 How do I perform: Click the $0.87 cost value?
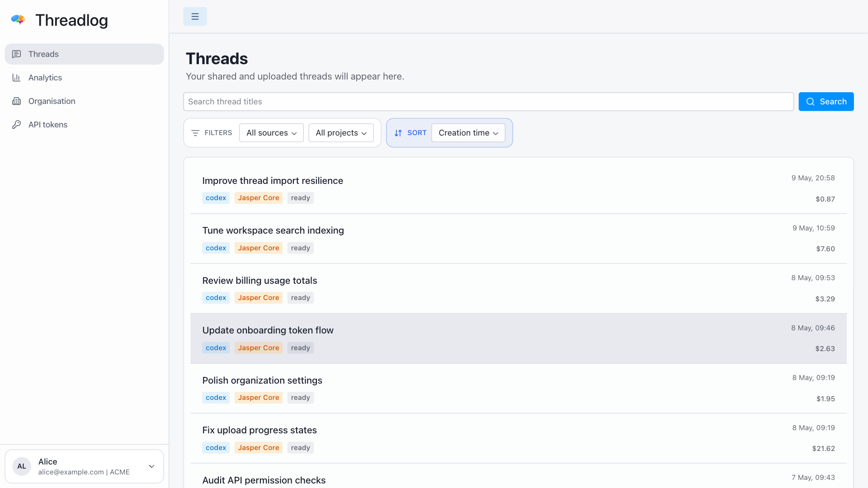point(825,199)
